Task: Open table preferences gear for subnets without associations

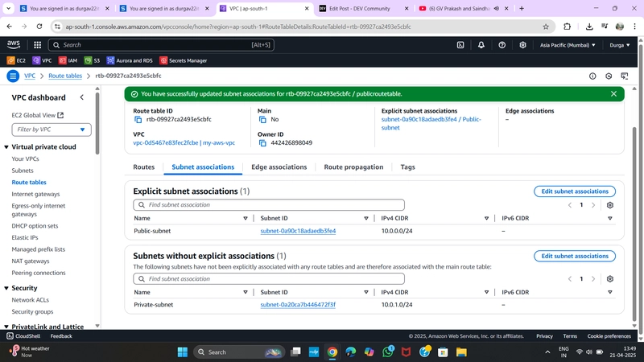Action: click(x=610, y=278)
